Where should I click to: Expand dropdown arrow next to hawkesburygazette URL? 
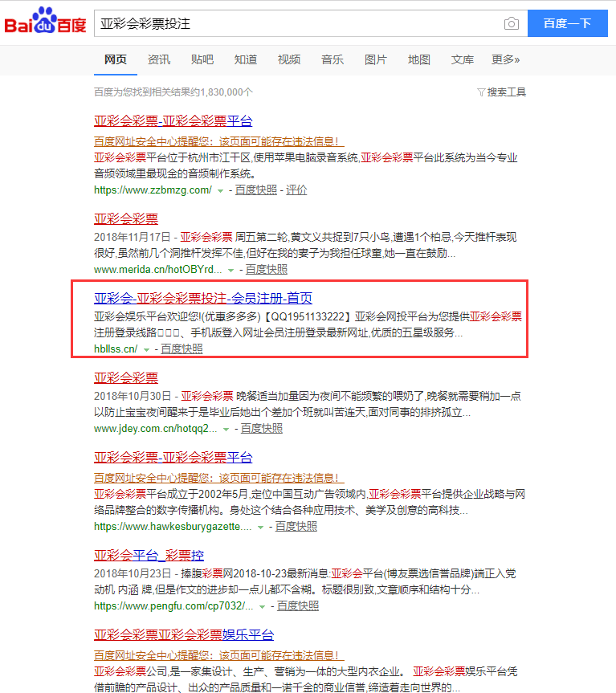[x=261, y=528]
